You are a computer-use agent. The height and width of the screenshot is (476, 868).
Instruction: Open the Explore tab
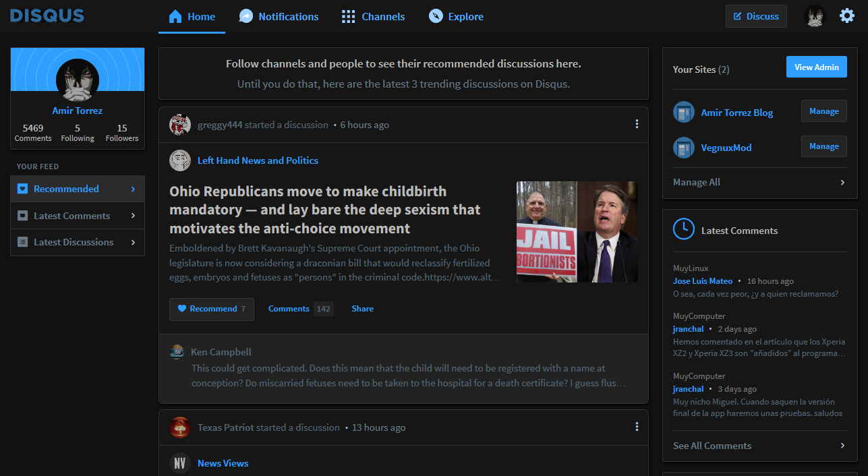coord(456,17)
